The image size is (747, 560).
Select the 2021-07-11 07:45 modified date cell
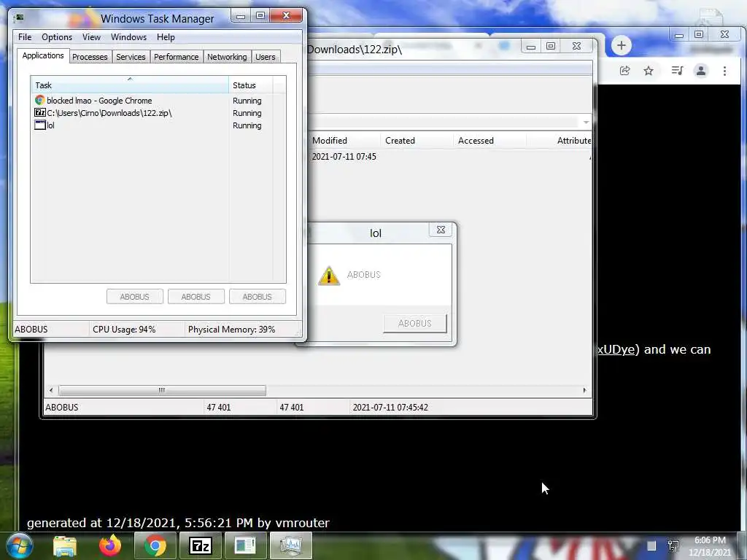pos(344,157)
